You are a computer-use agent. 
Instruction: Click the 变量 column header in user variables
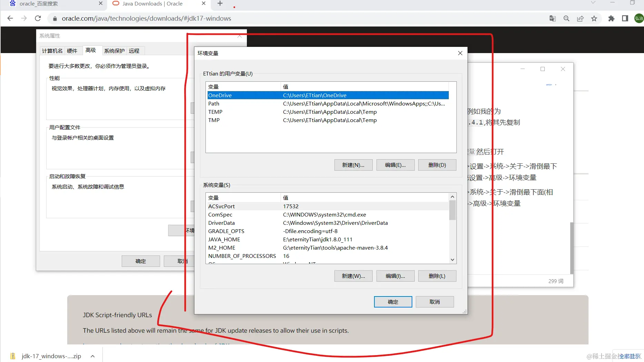[244, 87]
